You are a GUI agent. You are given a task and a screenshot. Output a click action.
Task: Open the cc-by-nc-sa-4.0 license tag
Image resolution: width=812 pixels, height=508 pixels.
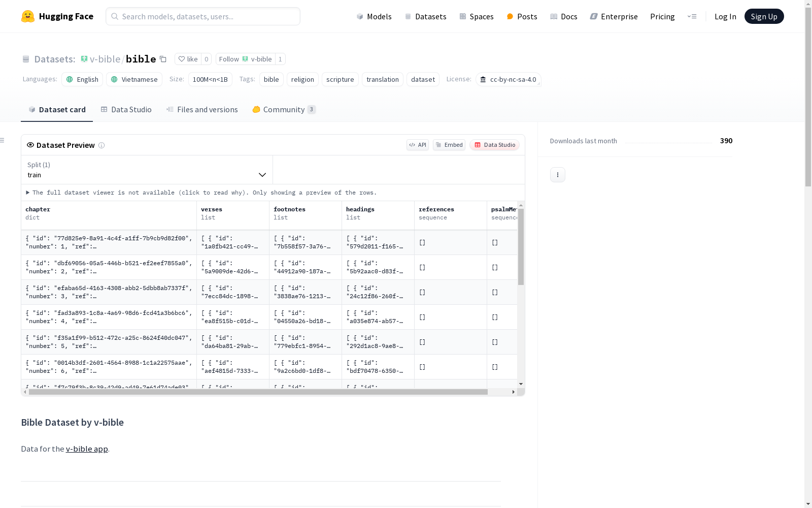pyautogui.click(x=509, y=79)
